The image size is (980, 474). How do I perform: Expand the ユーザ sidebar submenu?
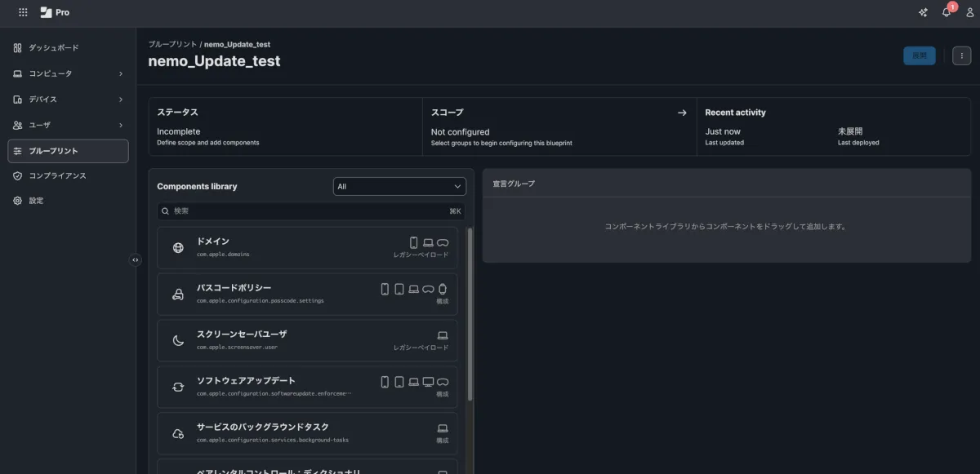click(x=120, y=125)
